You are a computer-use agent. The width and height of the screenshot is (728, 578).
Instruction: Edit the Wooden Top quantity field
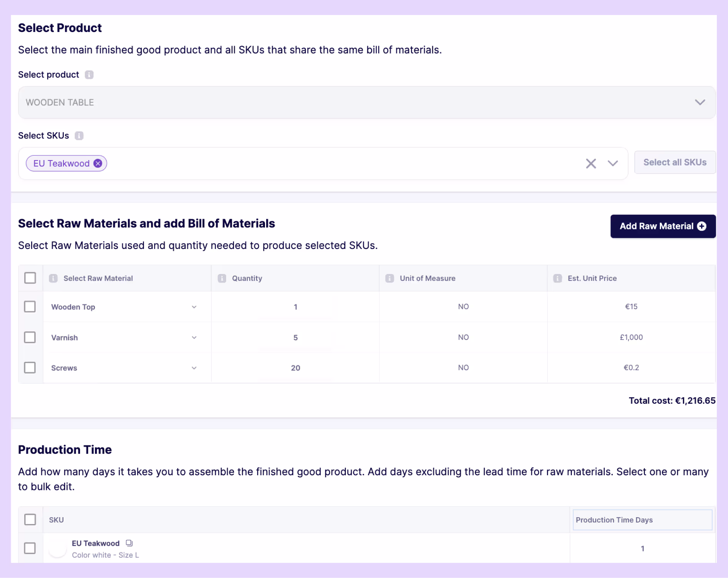tap(295, 307)
